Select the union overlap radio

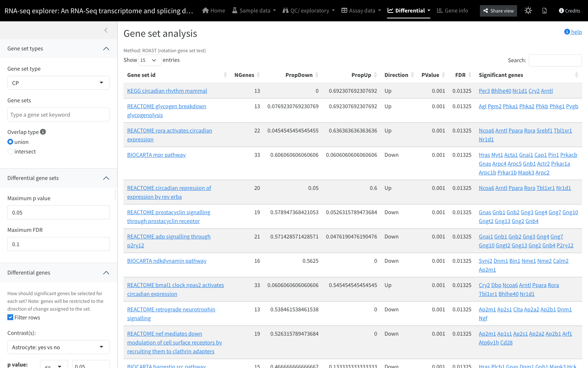pos(10,142)
